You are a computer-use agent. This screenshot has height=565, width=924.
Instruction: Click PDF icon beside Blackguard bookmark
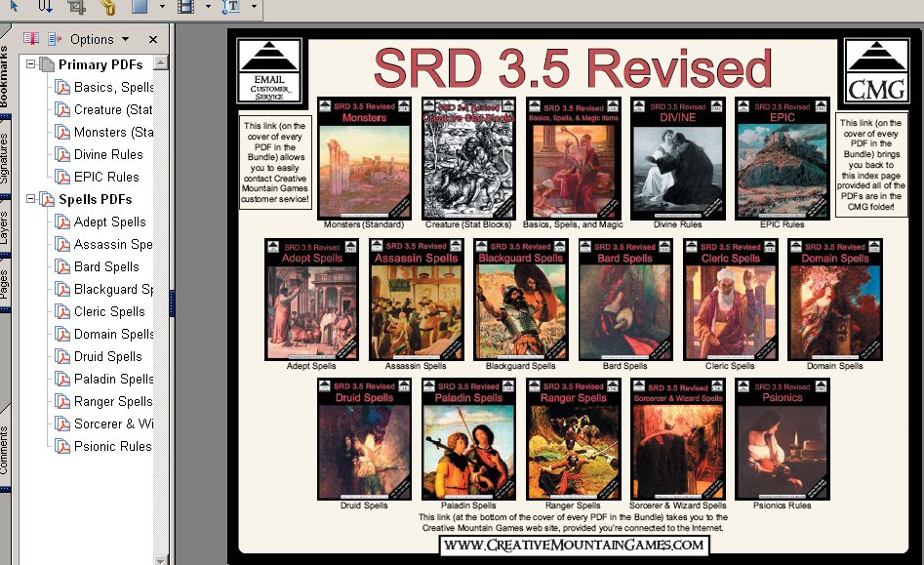pyautogui.click(x=61, y=289)
